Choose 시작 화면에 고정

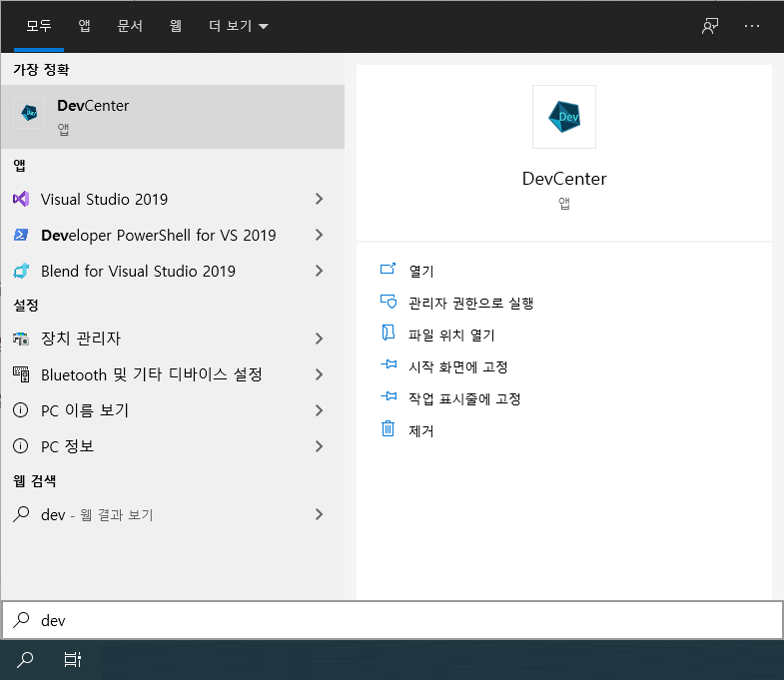[458, 366]
